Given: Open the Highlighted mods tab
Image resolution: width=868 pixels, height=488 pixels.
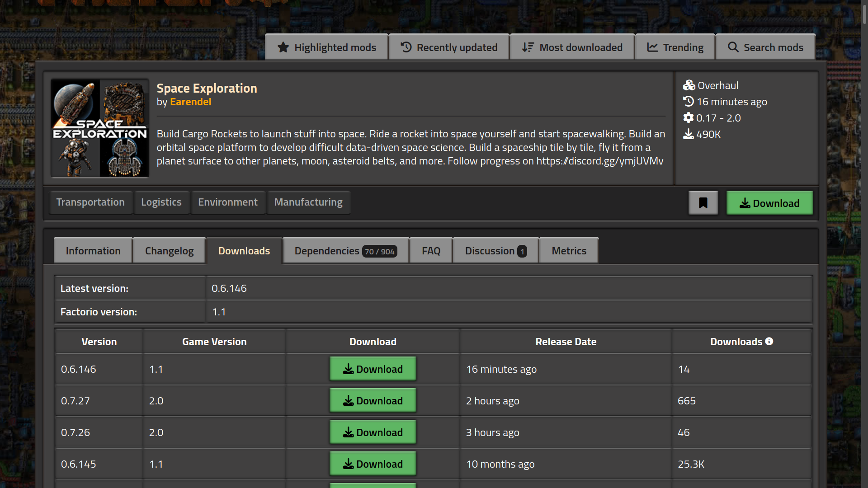Looking at the screenshot, I should 326,47.
